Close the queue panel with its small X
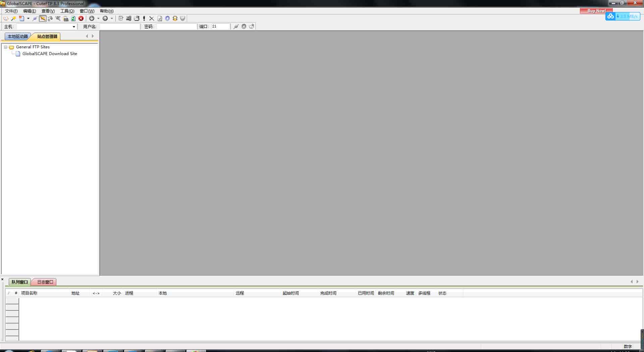The width and height of the screenshot is (644, 352). pyautogui.click(x=2, y=279)
